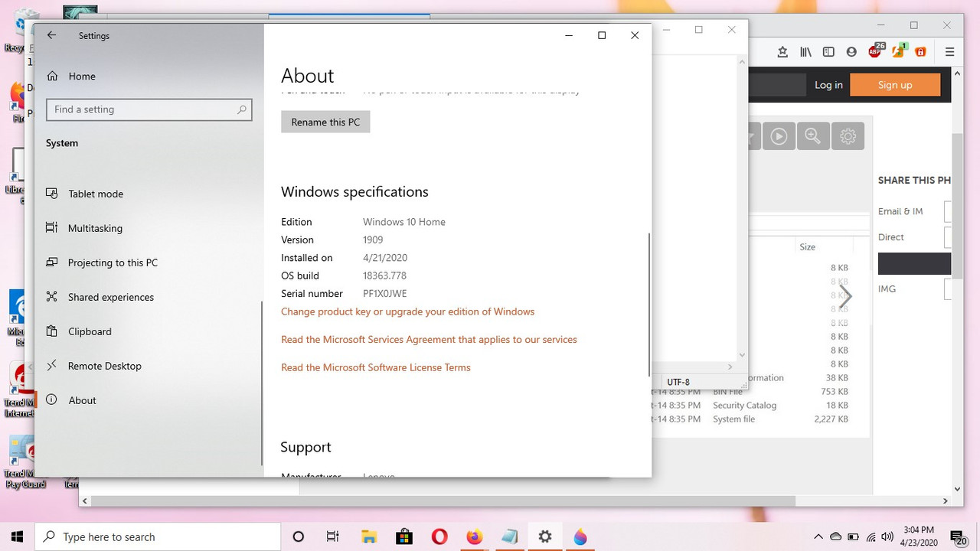Screen dimensions: 980x551
Task: Open Firefox bookmarks star-tray icon
Action: [x=782, y=52]
